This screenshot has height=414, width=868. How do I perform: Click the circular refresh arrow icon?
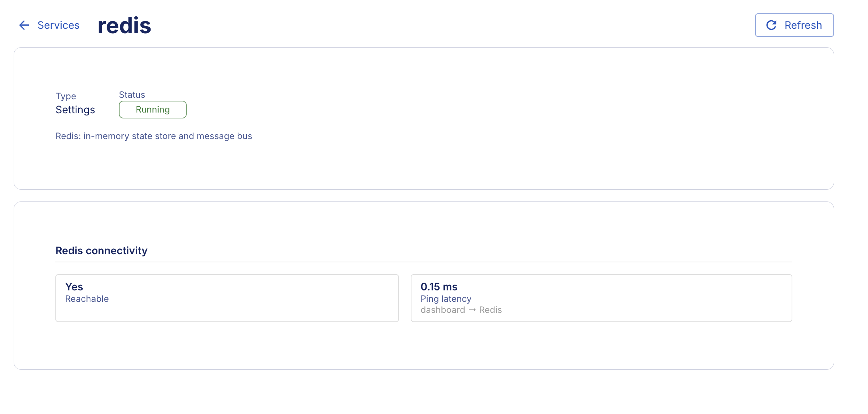coord(771,25)
